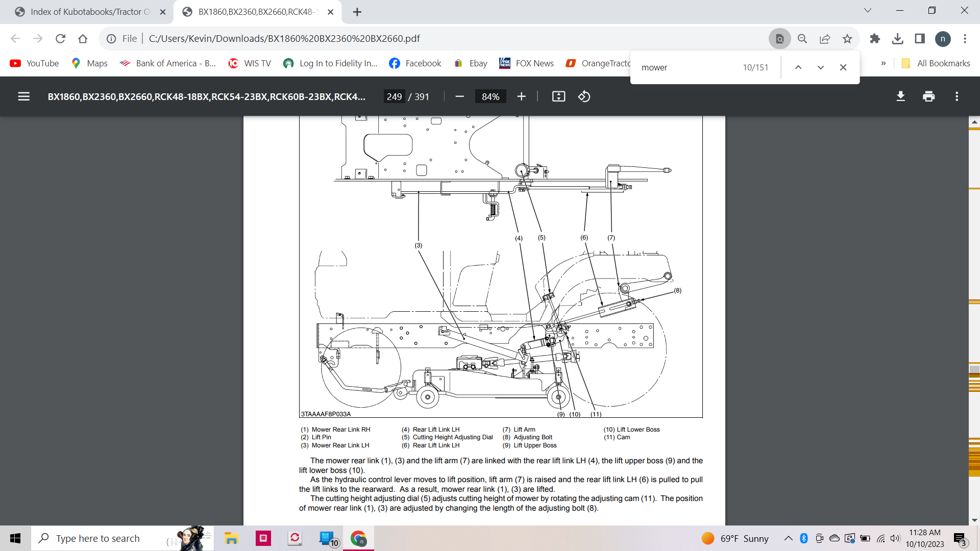Open YouTube bookmark

34,63
